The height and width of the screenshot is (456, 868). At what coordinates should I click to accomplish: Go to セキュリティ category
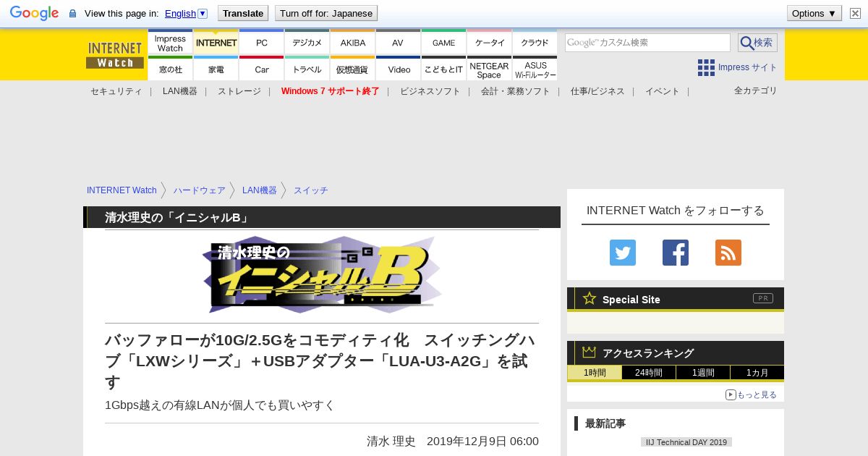coord(116,91)
